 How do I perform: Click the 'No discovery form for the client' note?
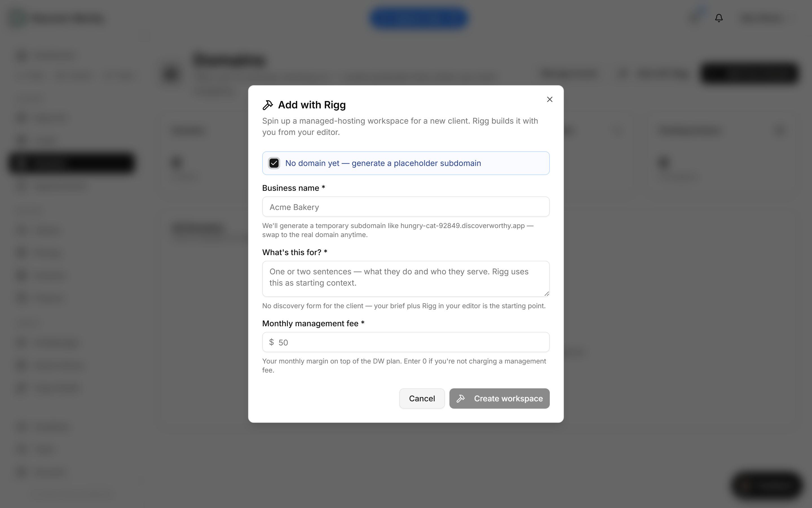coord(404,306)
